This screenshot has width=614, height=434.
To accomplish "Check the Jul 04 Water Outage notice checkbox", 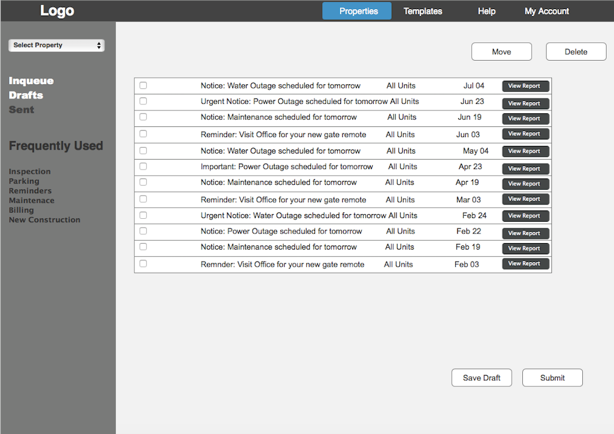I will point(143,86).
